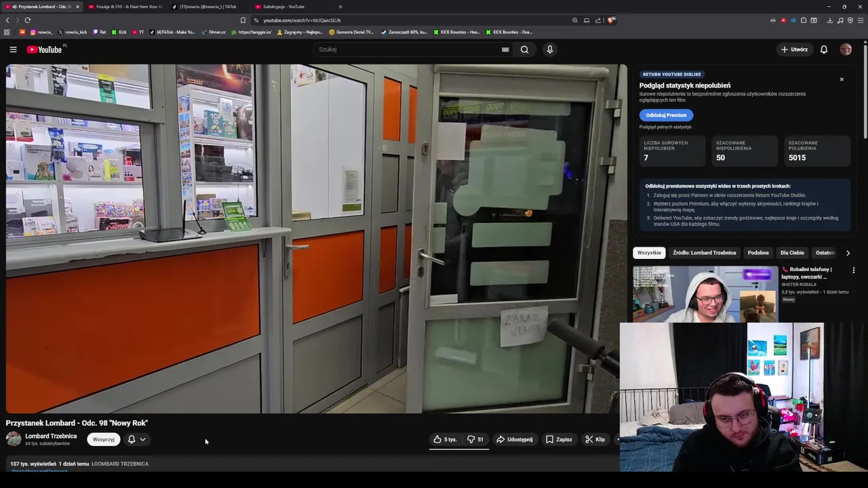Open the Filman.cc bookmark
The height and width of the screenshot is (488, 868).
pos(214,32)
